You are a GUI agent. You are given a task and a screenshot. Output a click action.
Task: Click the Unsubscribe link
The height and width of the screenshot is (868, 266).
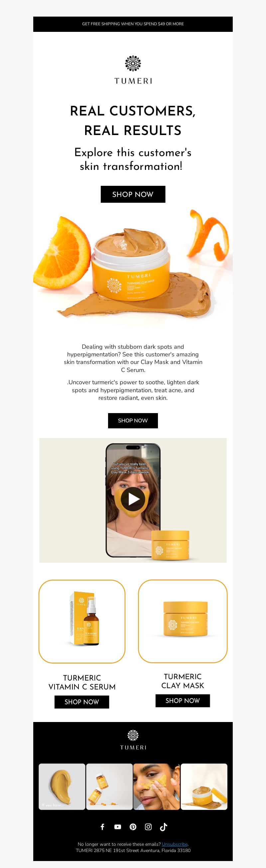pyautogui.click(x=175, y=844)
